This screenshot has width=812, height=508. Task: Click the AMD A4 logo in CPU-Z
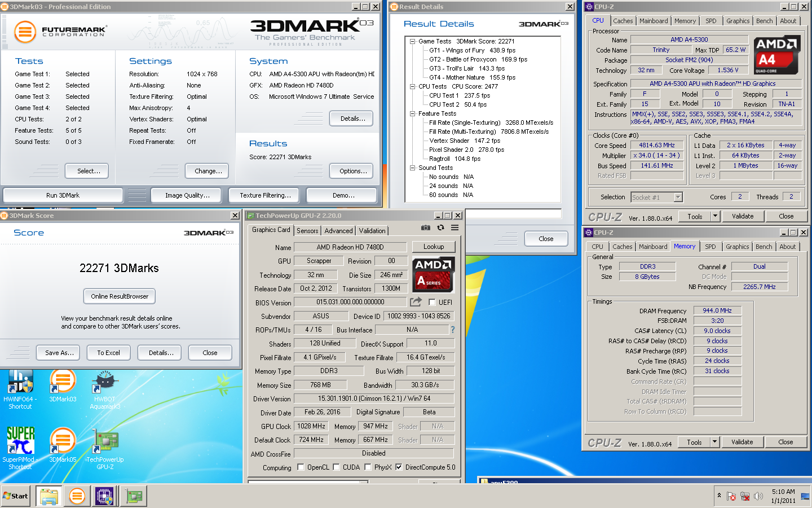click(777, 55)
